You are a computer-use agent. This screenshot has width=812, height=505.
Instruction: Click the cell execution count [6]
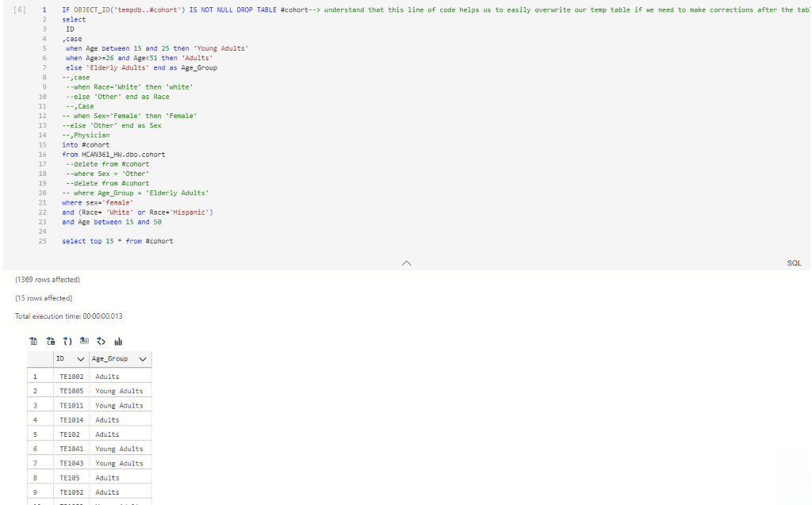click(x=20, y=10)
